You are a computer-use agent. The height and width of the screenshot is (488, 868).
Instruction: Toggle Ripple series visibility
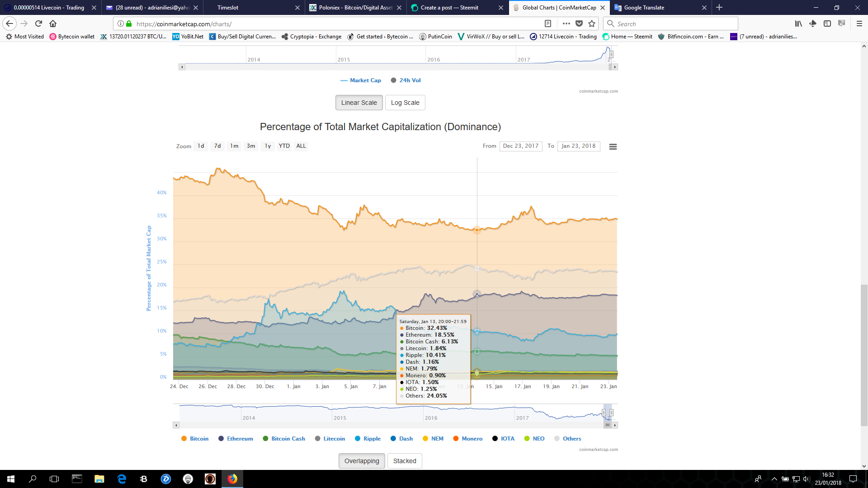(368, 439)
